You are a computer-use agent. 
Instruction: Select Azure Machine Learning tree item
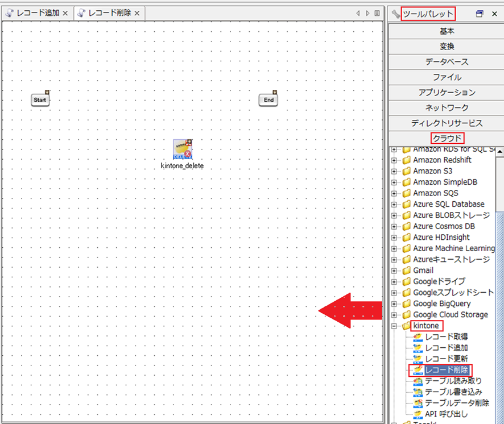454,248
